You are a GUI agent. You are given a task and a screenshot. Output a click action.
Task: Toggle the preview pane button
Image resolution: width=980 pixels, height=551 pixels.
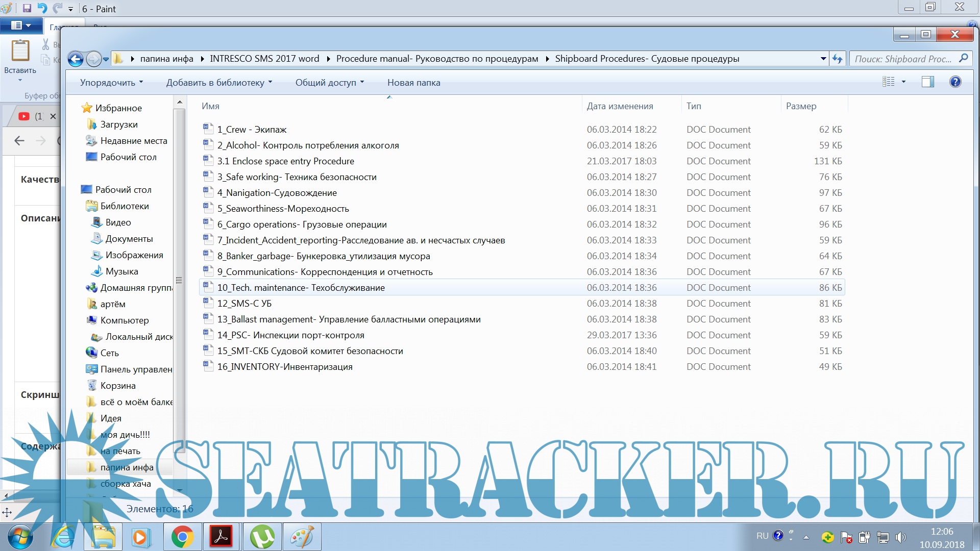[x=927, y=82]
